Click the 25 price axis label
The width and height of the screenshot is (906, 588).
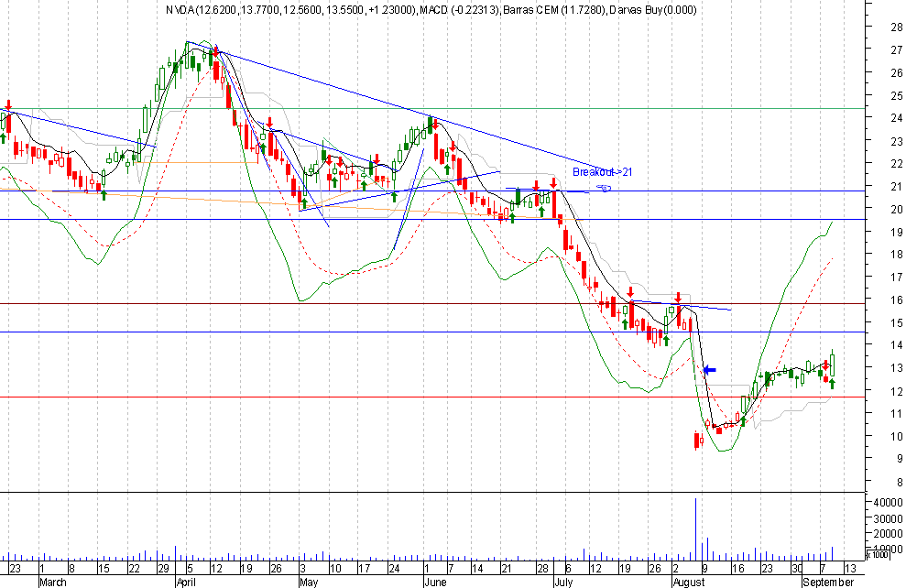[897, 96]
